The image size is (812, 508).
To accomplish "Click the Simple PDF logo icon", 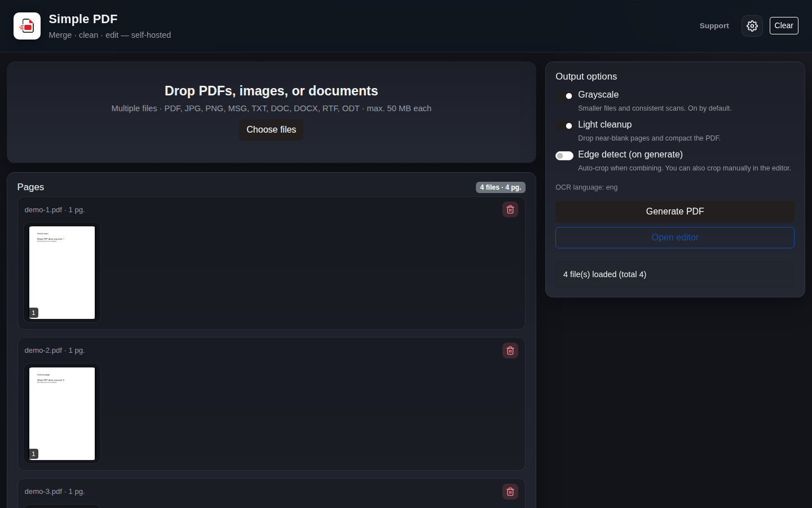I will click(x=27, y=26).
